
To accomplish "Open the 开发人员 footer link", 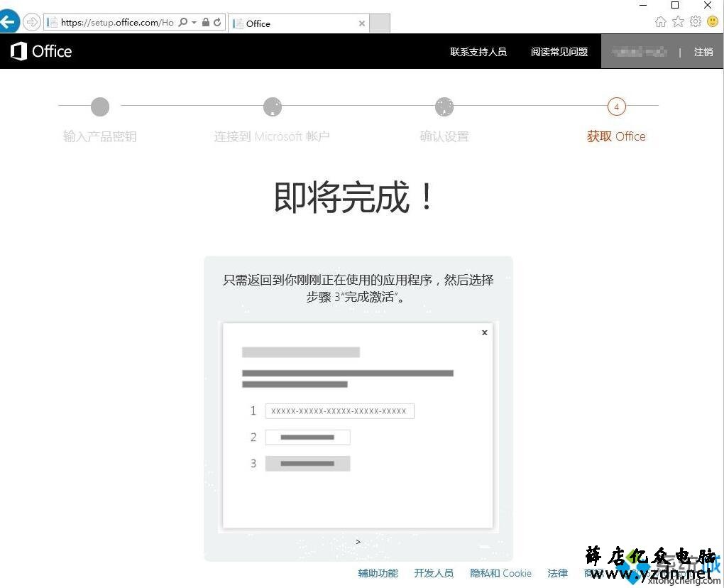I will pos(434,573).
